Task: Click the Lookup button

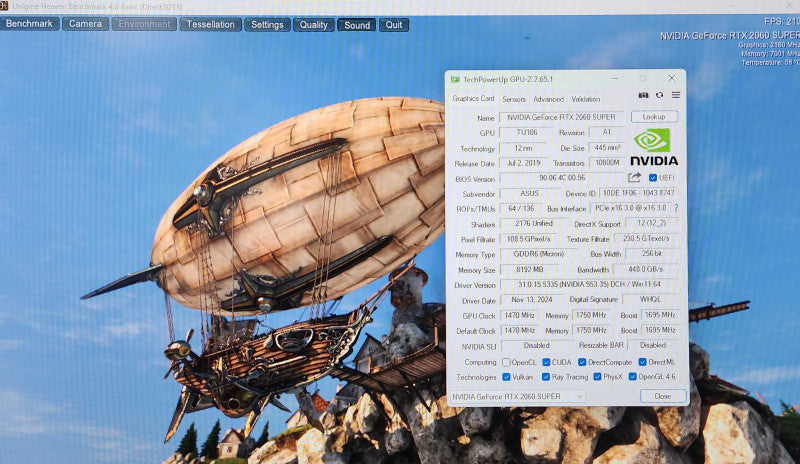Action: coord(654,117)
